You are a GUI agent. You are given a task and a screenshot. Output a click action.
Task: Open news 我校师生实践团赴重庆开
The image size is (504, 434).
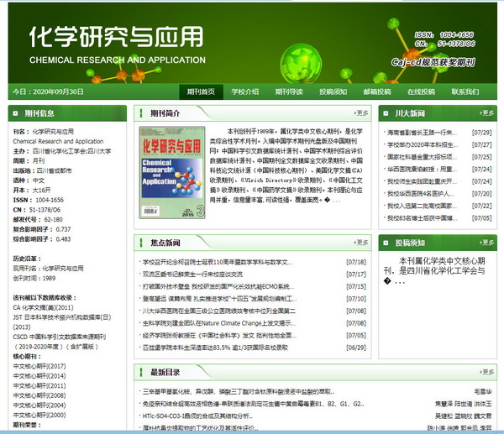point(422,181)
